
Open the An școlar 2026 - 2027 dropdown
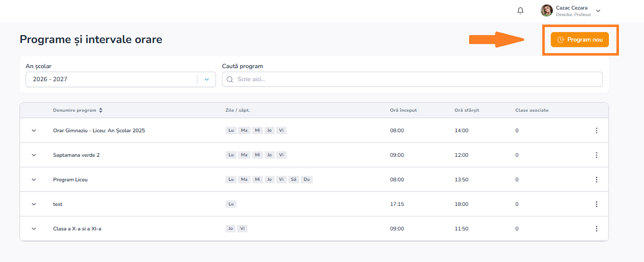[x=121, y=79]
